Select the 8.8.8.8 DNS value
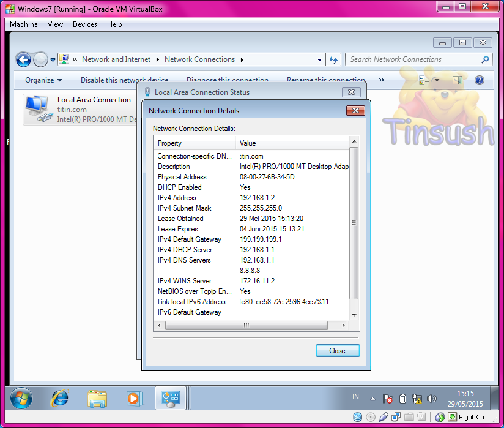 [x=250, y=271]
